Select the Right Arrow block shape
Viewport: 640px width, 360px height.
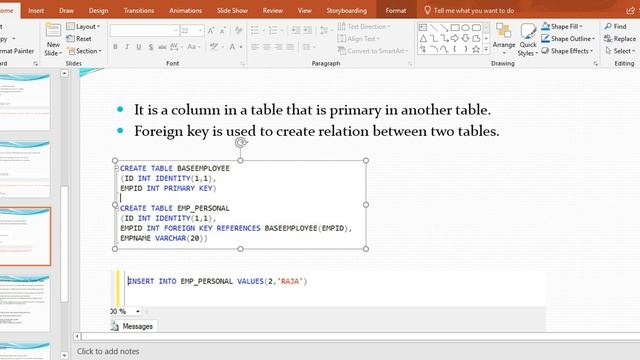click(455, 39)
